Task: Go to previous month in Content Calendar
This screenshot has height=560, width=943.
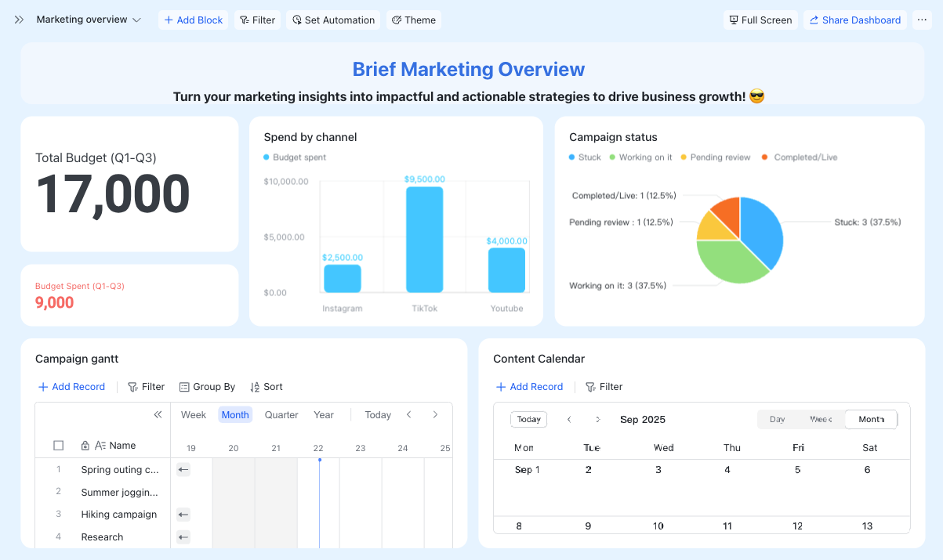Action: point(569,419)
